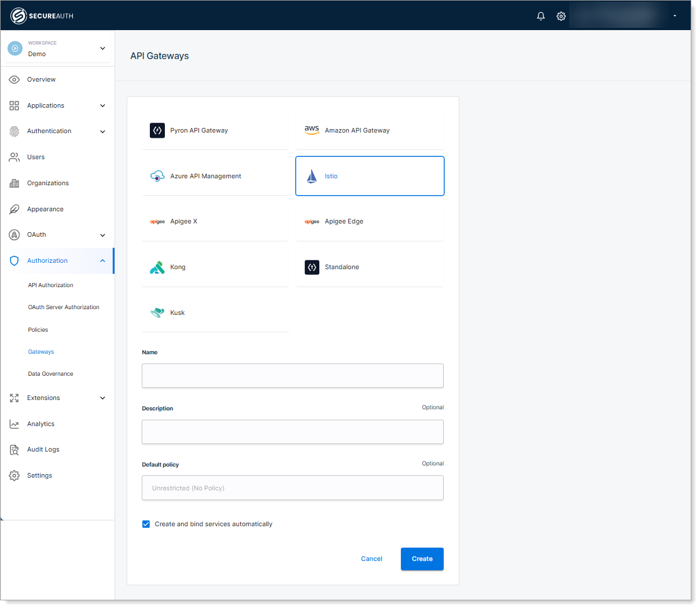Image resolution: width=700 pixels, height=609 pixels.
Task: Click the Create button
Action: [422, 559]
